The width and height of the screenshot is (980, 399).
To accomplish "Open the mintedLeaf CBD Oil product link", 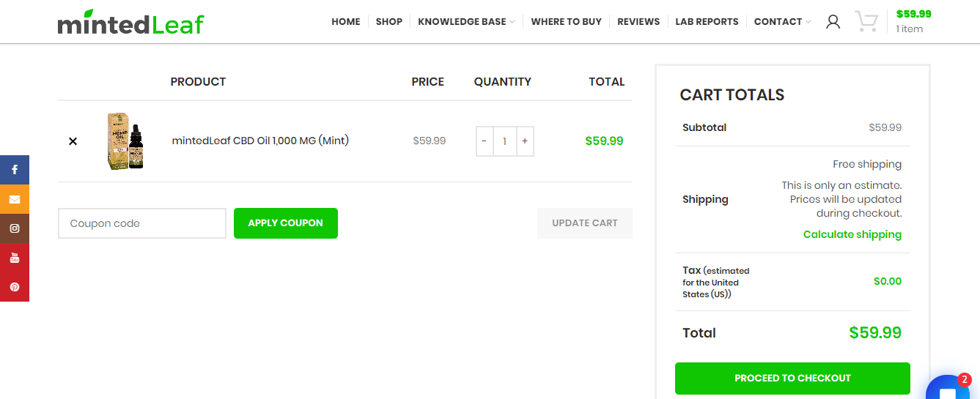I will [260, 141].
